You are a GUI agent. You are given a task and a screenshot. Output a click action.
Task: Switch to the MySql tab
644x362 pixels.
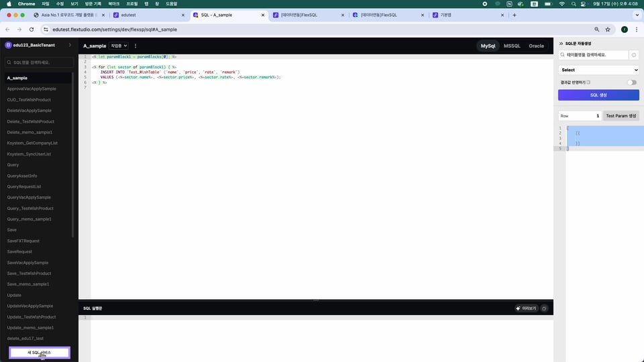pos(488,46)
